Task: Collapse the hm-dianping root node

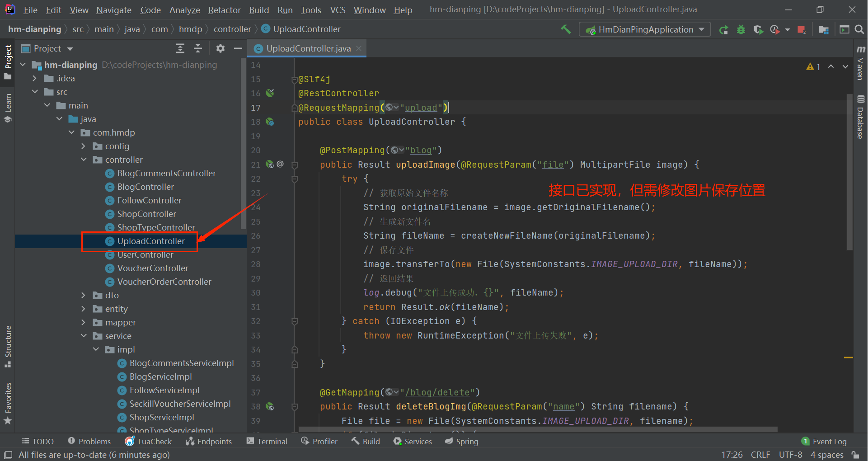Action: 23,65
